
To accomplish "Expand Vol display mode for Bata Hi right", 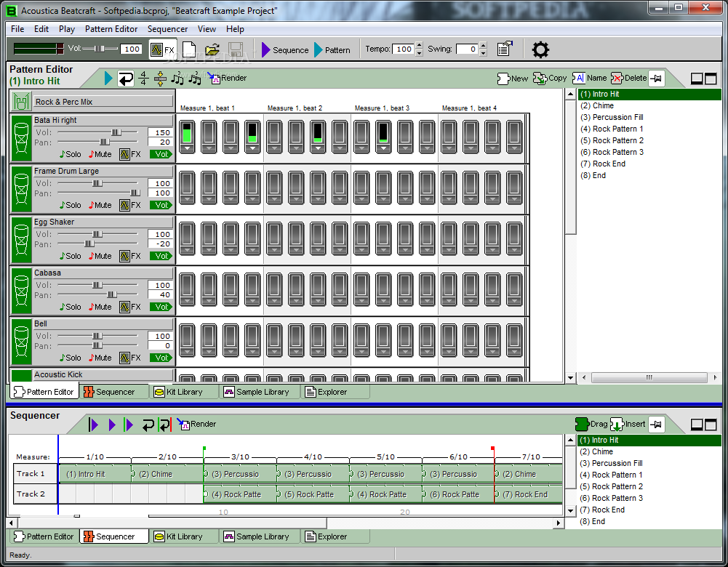I will (x=161, y=154).
